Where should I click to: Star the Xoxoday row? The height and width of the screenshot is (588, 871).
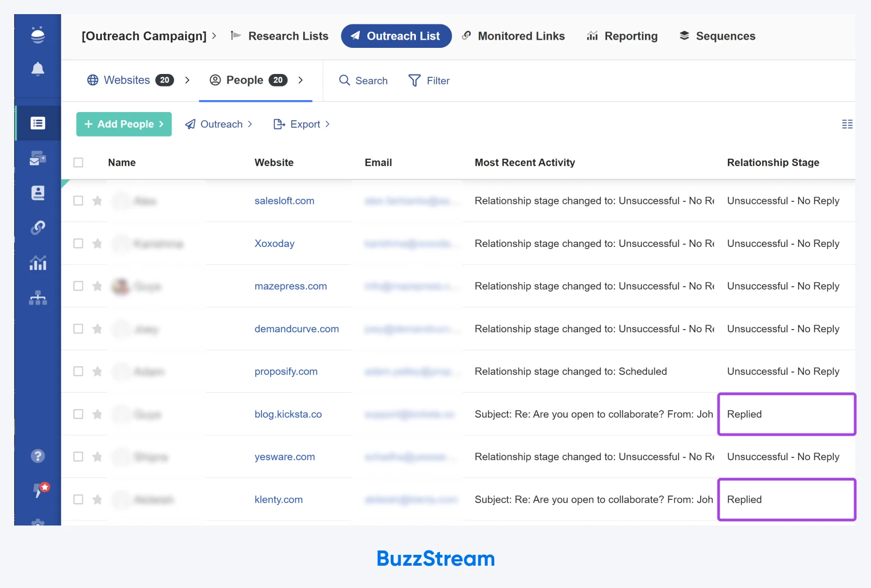click(97, 243)
